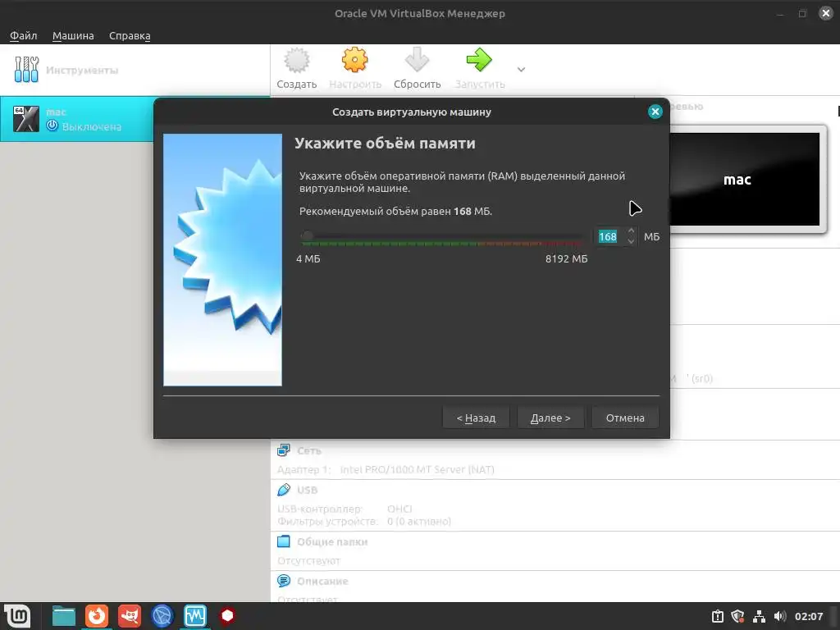Open the Машина menu
Viewport: 840px width, 630px height.
(73, 35)
